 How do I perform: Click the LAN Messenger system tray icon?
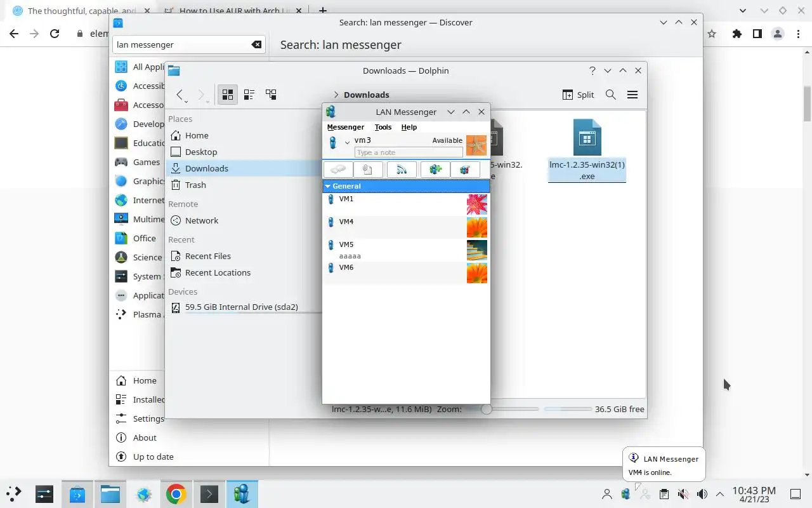tap(626, 493)
